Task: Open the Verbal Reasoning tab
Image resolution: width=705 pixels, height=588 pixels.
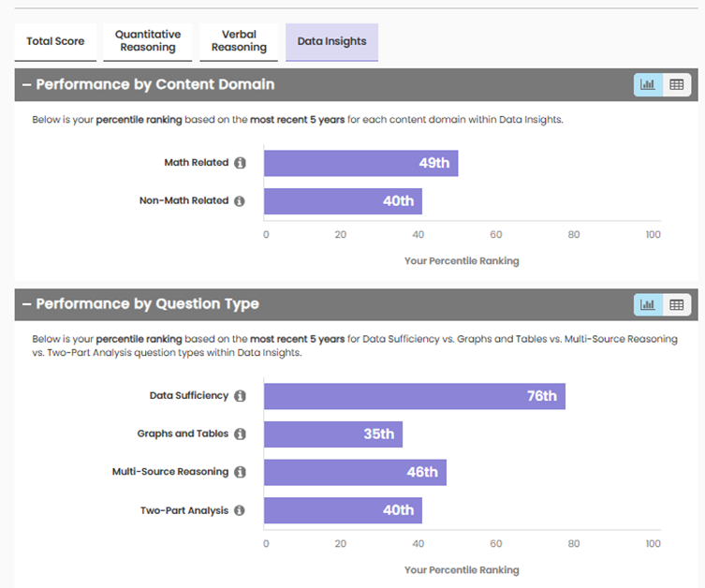Action: coord(239,41)
